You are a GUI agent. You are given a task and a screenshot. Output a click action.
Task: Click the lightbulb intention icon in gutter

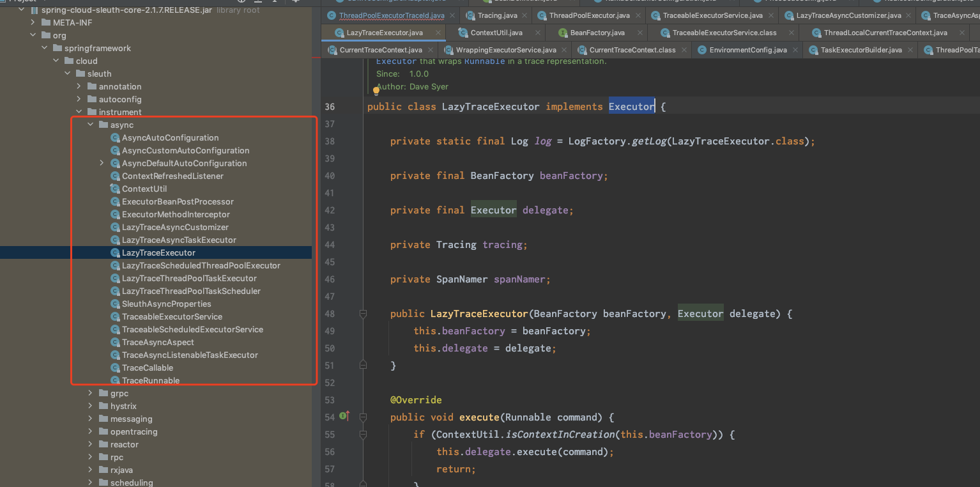(377, 91)
